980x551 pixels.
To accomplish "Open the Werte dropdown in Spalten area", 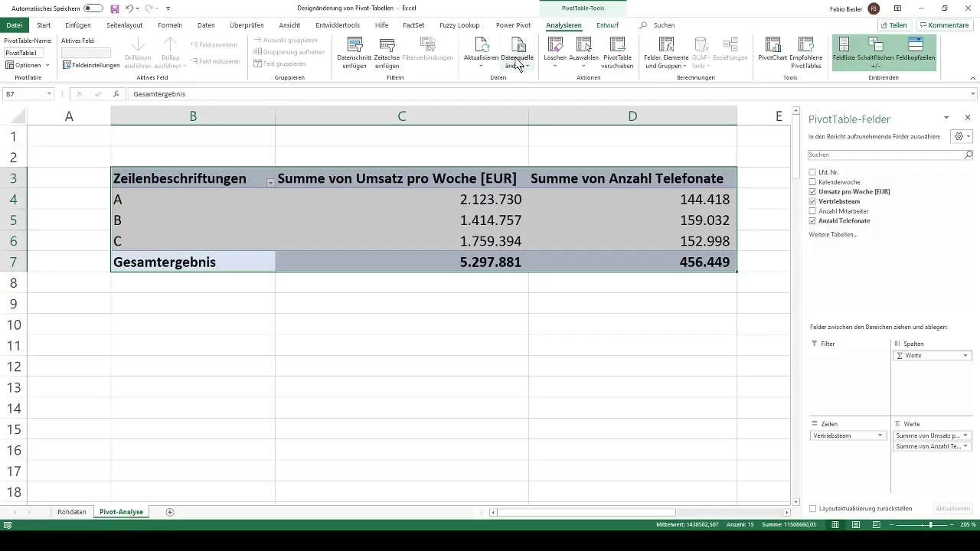I will 965,356.
